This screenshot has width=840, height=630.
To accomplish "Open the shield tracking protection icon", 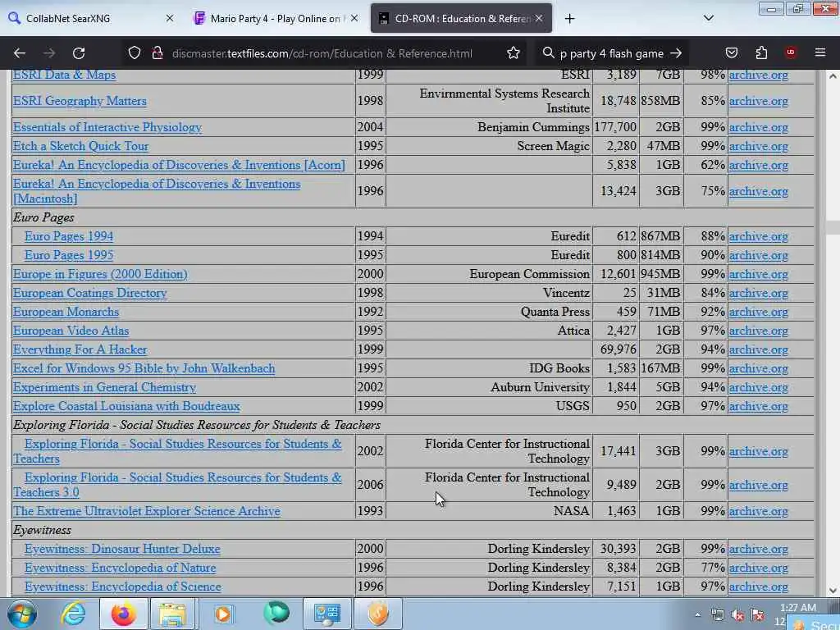I will pos(135,53).
